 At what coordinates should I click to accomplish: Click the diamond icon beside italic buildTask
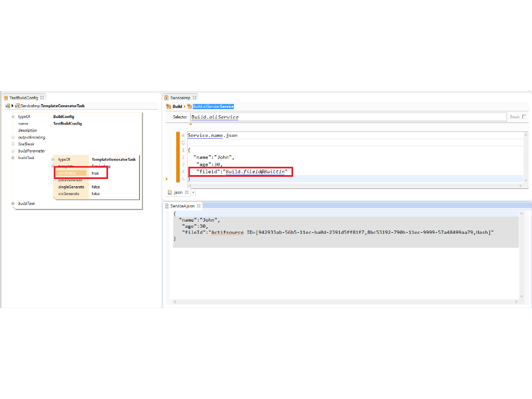coord(13,203)
